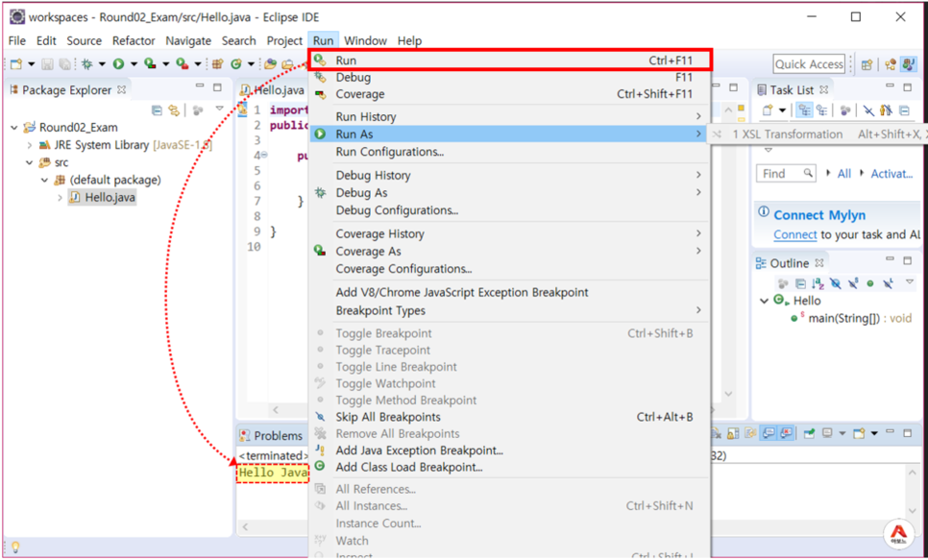Toggle Hide Non-Public Members in Outline
928x560 pixels.
(x=870, y=283)
